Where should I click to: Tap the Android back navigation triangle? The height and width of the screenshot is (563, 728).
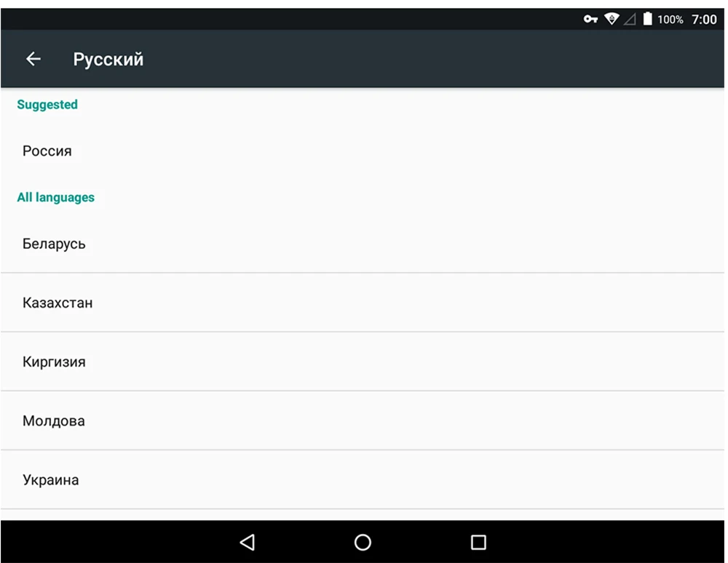pos(248,542)
